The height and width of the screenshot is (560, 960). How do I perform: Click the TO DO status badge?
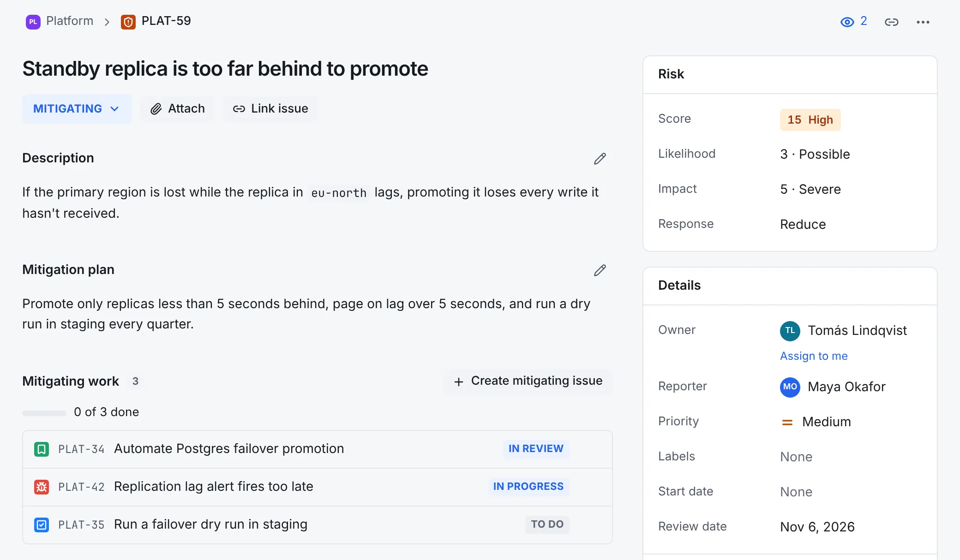coord(547,524)
